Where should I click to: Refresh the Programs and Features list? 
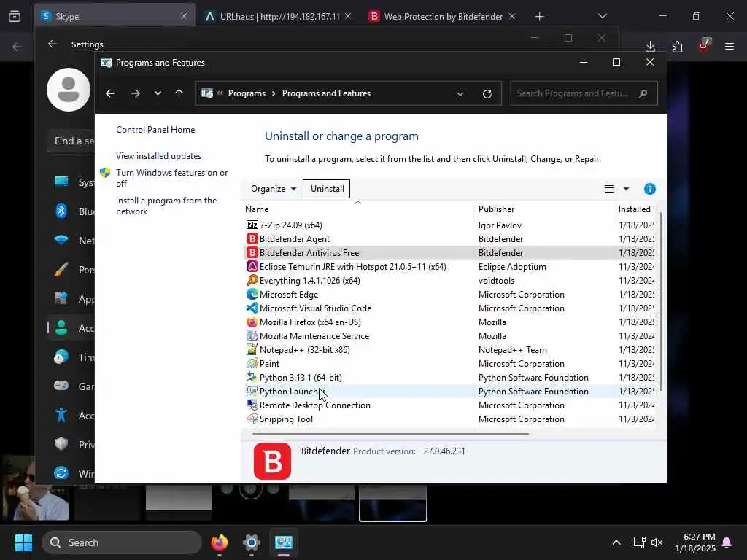coord(487,94)
